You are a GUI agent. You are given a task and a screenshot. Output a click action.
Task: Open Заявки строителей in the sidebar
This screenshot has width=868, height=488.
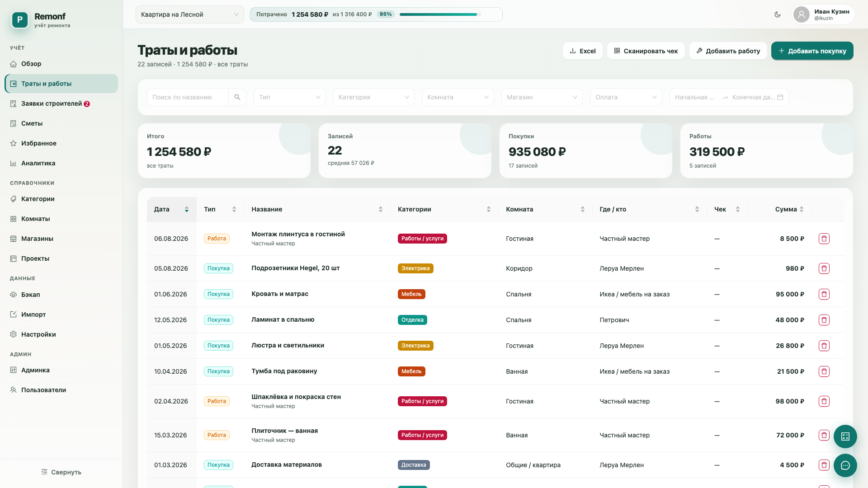tap(61, 103)
